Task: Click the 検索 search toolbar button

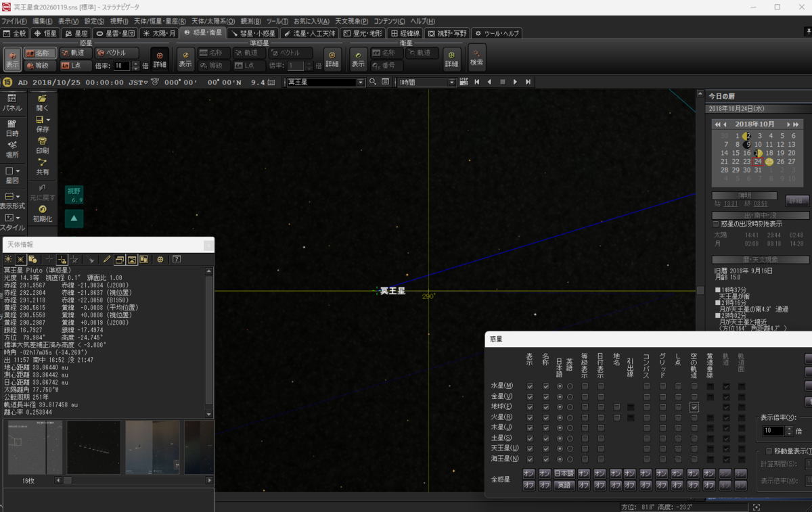Action: tap(476, 57)
